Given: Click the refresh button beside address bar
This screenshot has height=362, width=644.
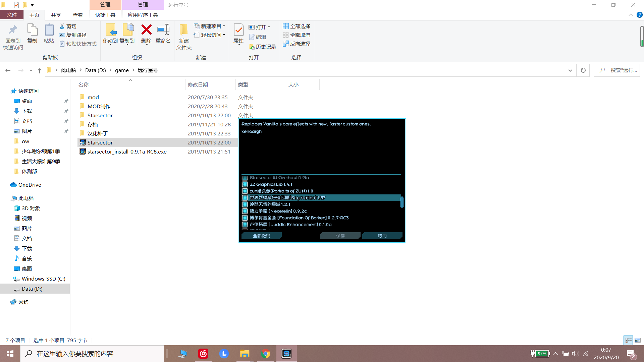Looking at the screenshot, I should (583, 70).
